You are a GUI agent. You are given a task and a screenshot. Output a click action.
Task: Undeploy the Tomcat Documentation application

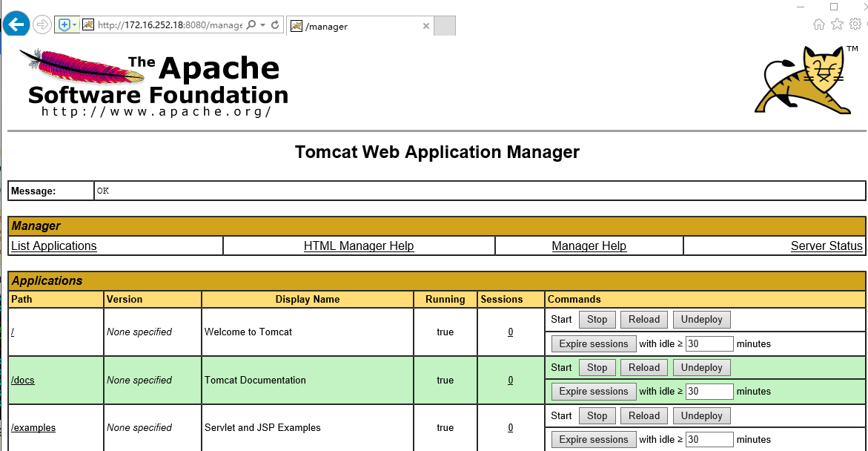(x=702, y=368)
